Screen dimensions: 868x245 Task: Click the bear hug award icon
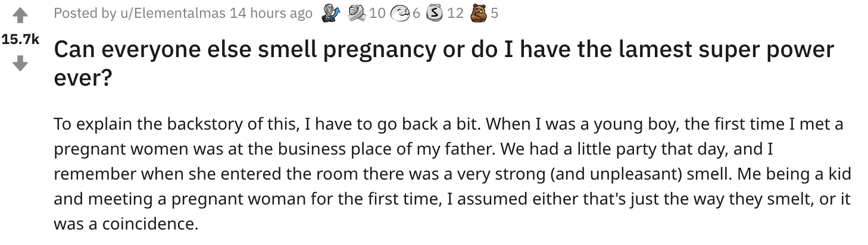coord(476,13)
